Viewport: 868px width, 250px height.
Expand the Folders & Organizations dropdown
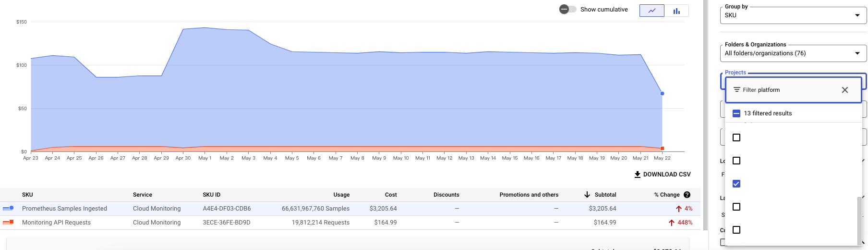[x=793, y=53]
